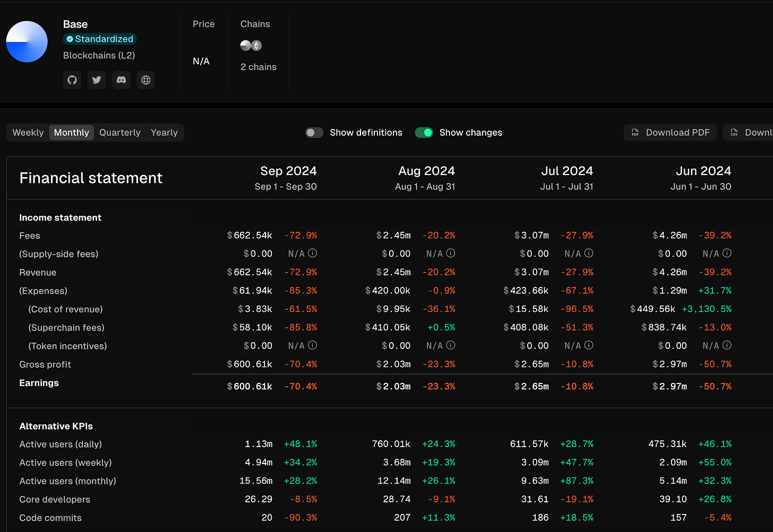Open the Base Twitter icon link
Viewport: 773px width, 532px height.
[x=97, y=80]
